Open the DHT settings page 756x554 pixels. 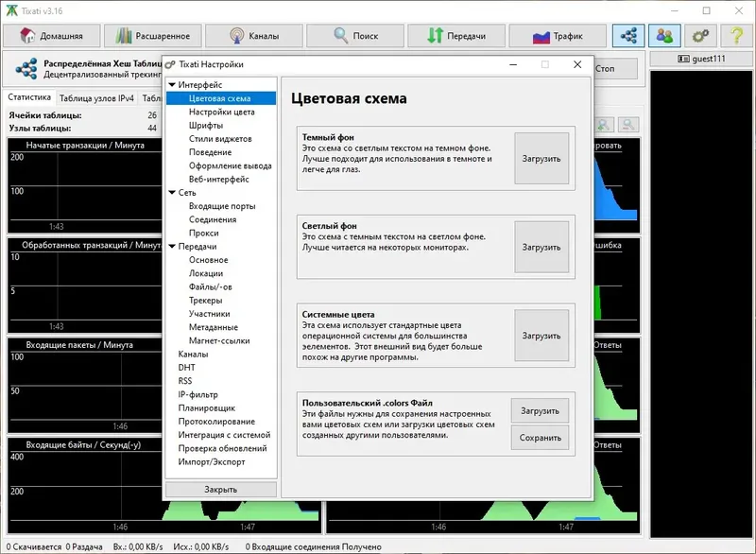click(x=186, y=368)
